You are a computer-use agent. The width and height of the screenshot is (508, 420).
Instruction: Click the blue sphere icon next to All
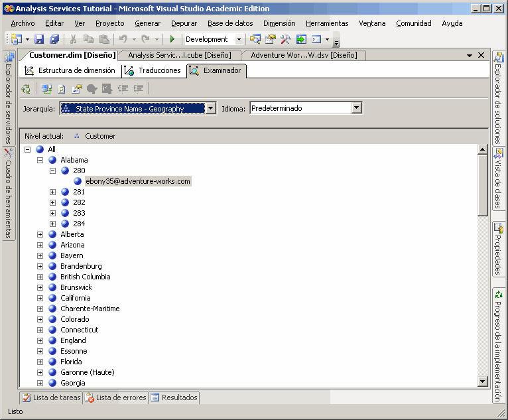pyautogui.click(x=40, y=149)
